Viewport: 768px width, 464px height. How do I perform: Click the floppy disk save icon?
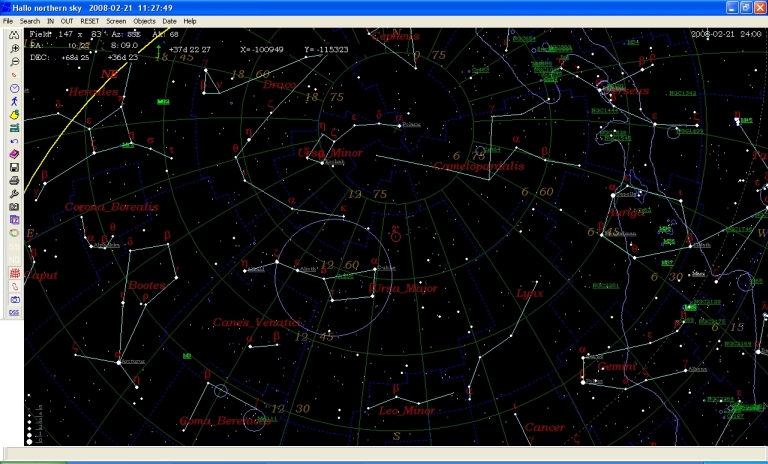[x=14, y=167]
